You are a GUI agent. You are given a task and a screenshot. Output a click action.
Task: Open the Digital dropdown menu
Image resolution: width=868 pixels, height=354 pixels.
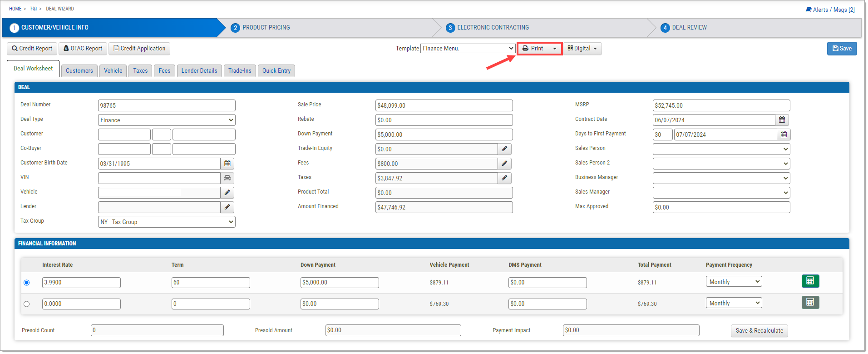pyautogui.click(x=582, y=48)
